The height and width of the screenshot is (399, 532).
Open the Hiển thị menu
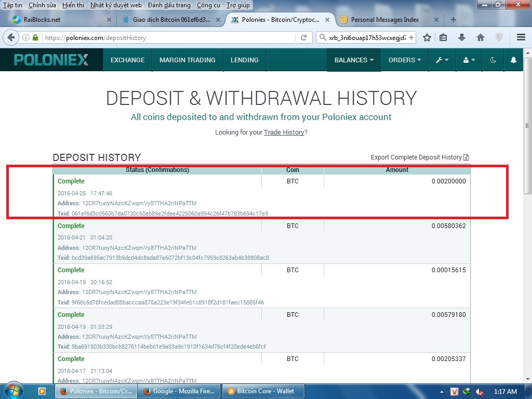point(73,5)
